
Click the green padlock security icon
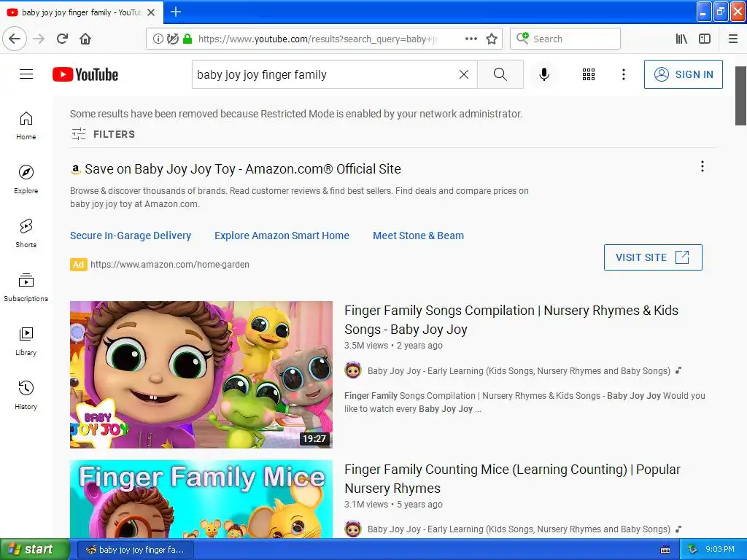coord(187,39)
